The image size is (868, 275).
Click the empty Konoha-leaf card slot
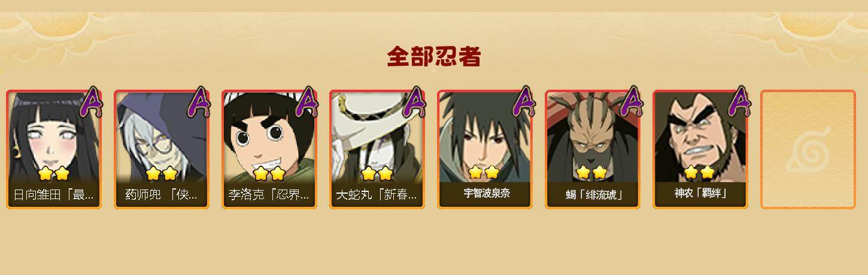tap(808, 149)
